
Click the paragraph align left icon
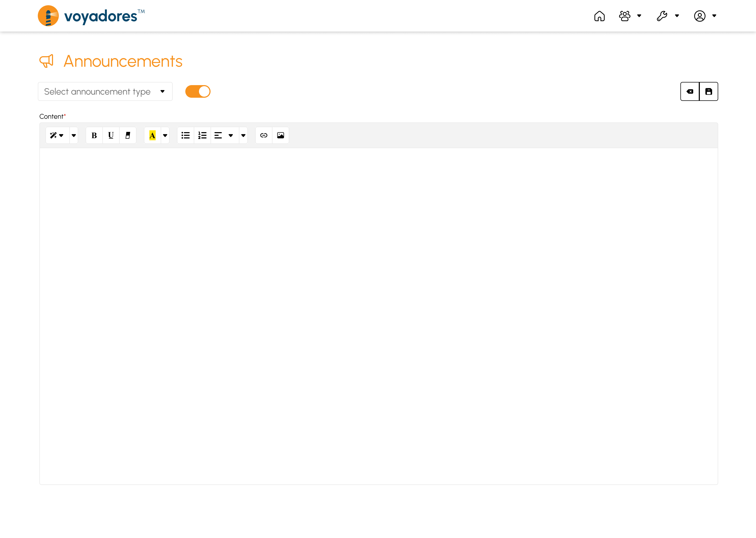pyautogui.click(x=218, y=135)
